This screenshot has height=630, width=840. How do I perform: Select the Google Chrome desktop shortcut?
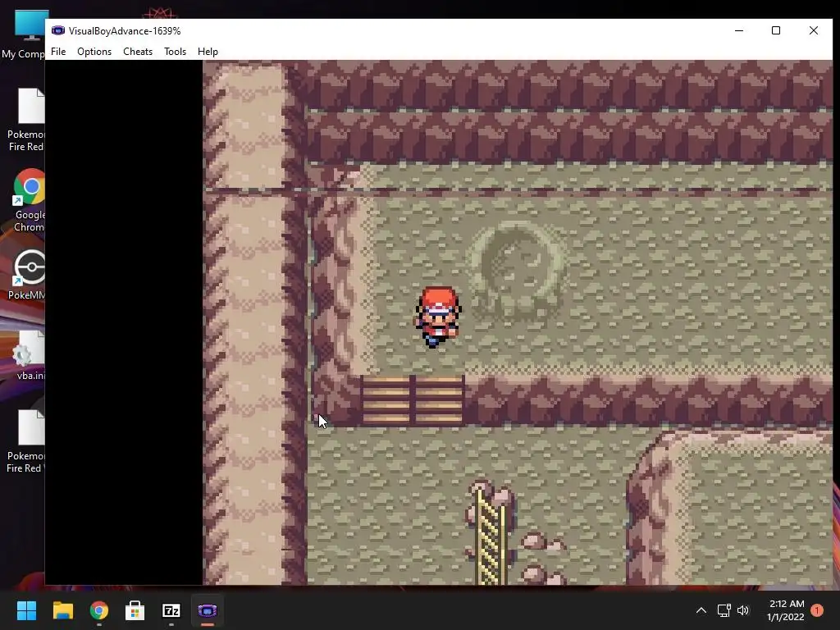29,200
